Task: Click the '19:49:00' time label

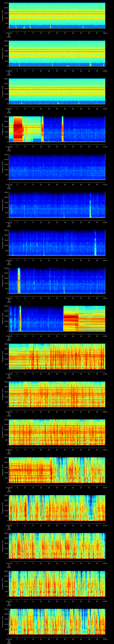Action: [x=9, y=488]
